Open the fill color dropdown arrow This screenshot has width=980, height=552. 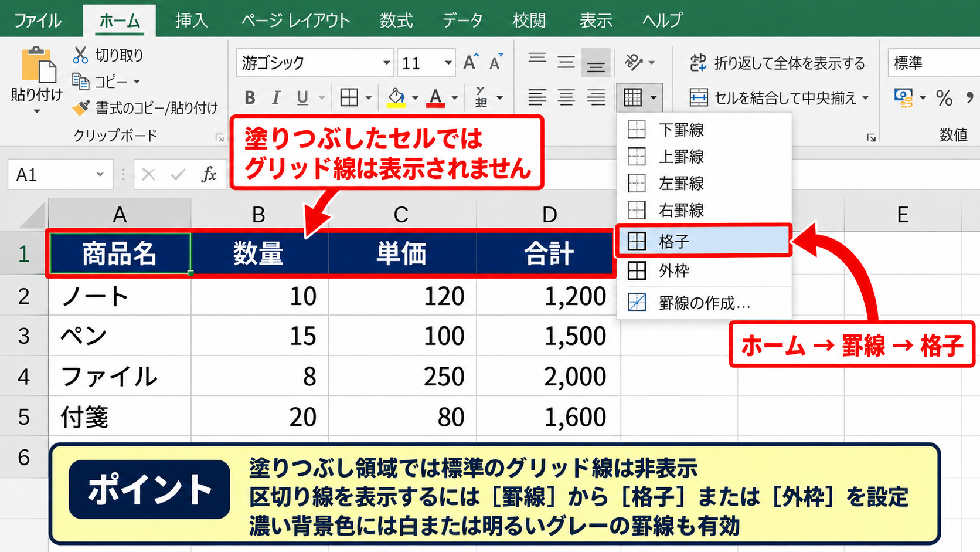pyautogui.click(x=415, y=98)
